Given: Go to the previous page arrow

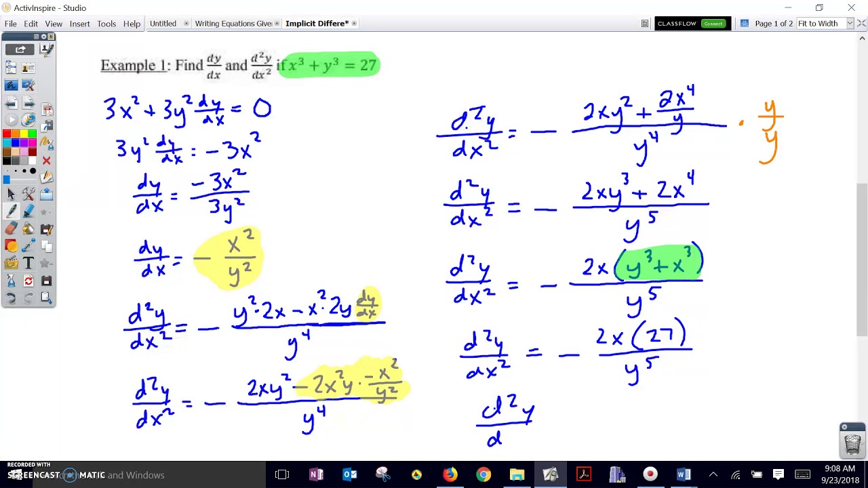Looking at the screenshot, I should [x=11, y=102].
